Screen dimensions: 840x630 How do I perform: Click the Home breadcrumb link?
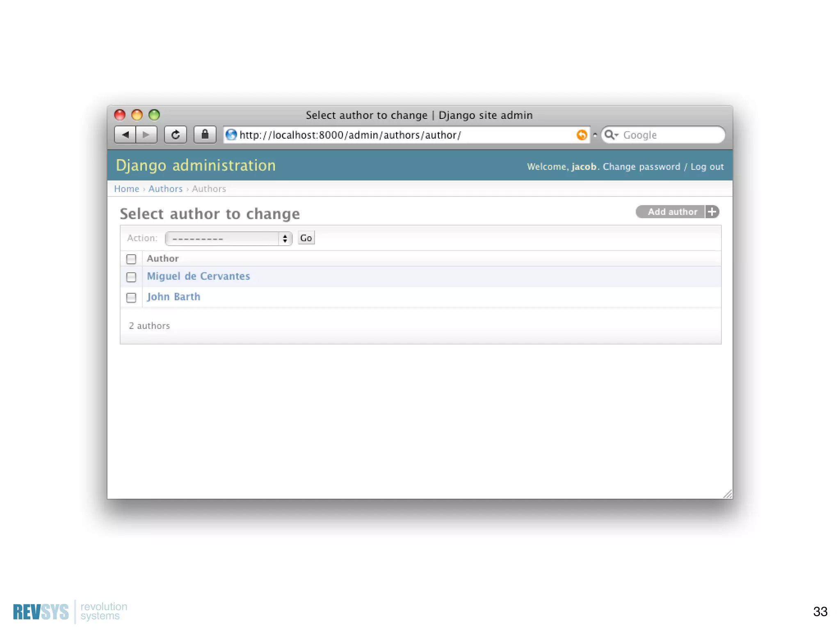pyautogui.click(x=126, y=189)
